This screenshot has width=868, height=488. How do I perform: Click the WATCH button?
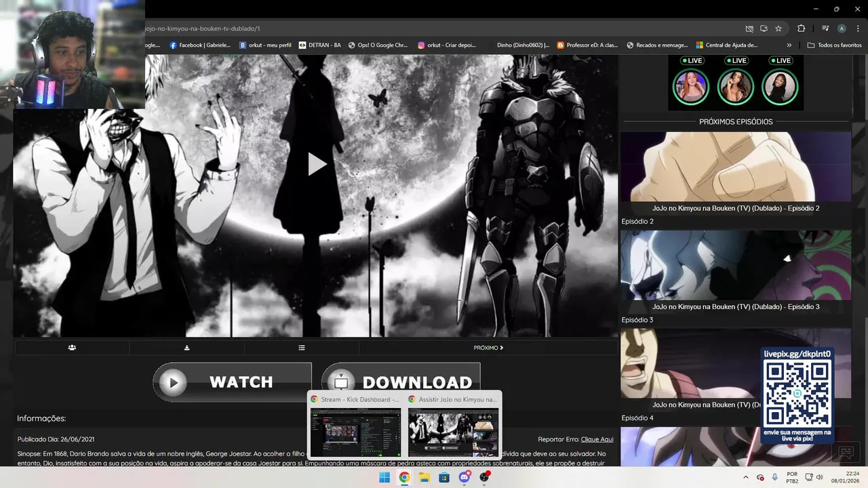[232, 382]
